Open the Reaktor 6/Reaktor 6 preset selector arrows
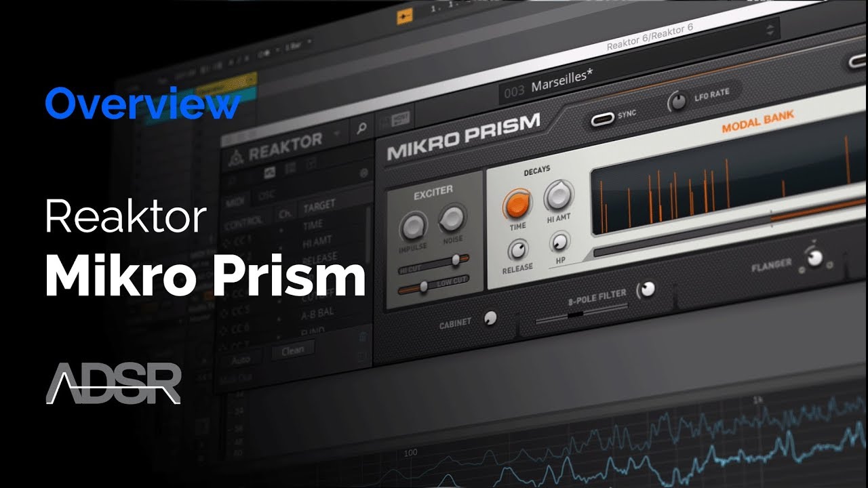Screen dimensions: 868x488 pyautogui.click(x=770, y=29)
